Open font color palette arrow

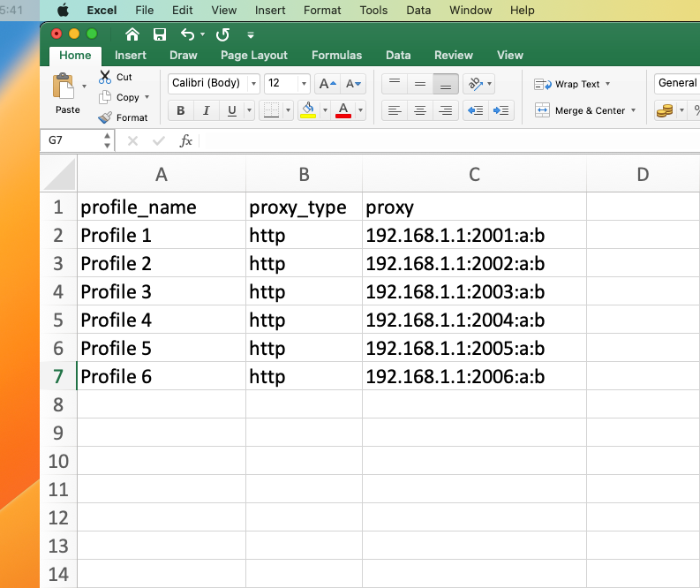pos(360,110)
